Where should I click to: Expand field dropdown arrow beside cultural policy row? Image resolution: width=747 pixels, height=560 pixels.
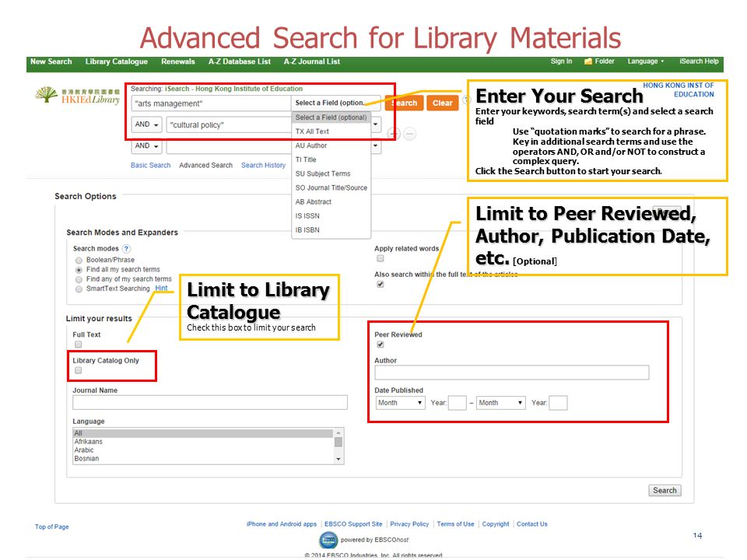click(x=376, y=124)
